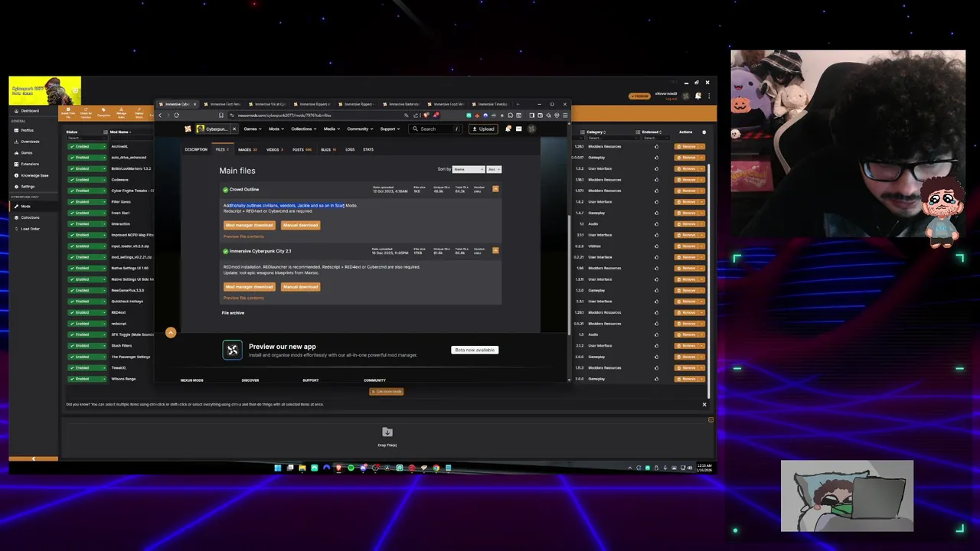Open the Dashboard page in Vortex sidebar

(30, 110)
